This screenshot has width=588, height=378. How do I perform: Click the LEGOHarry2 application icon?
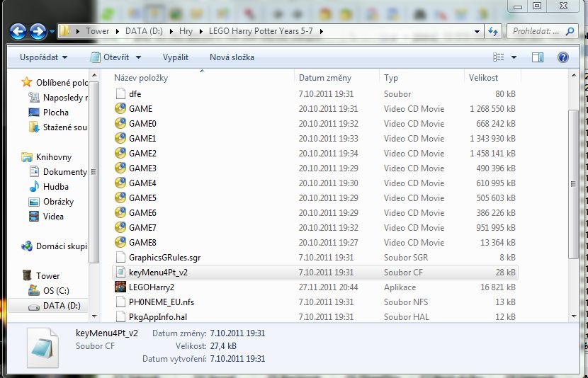point(120,287)
